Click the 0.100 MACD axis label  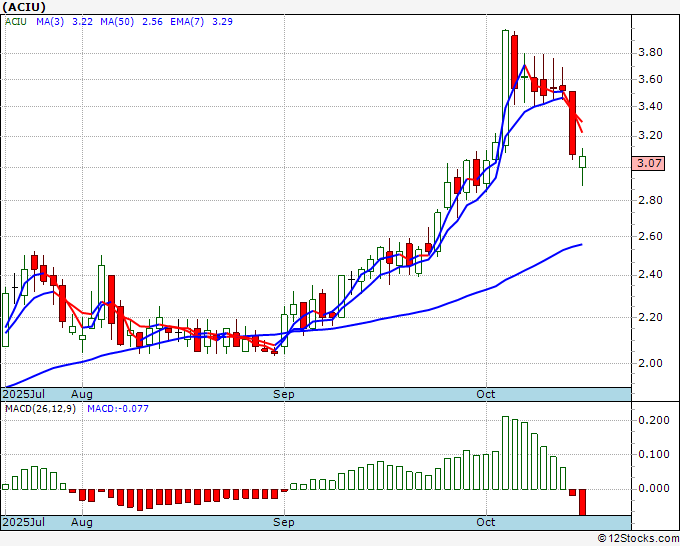tap(654, 454)
